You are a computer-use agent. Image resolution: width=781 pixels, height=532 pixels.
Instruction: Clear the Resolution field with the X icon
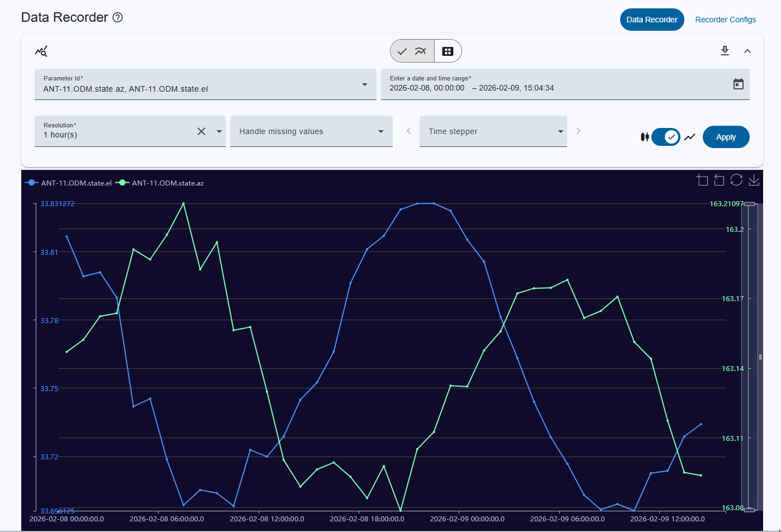coord(201,131)
